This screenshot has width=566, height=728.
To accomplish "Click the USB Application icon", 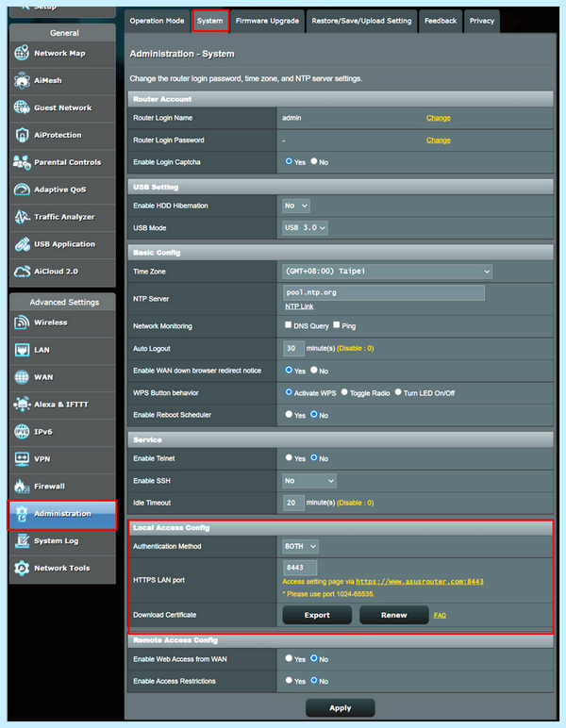I will tap(22, 244).
